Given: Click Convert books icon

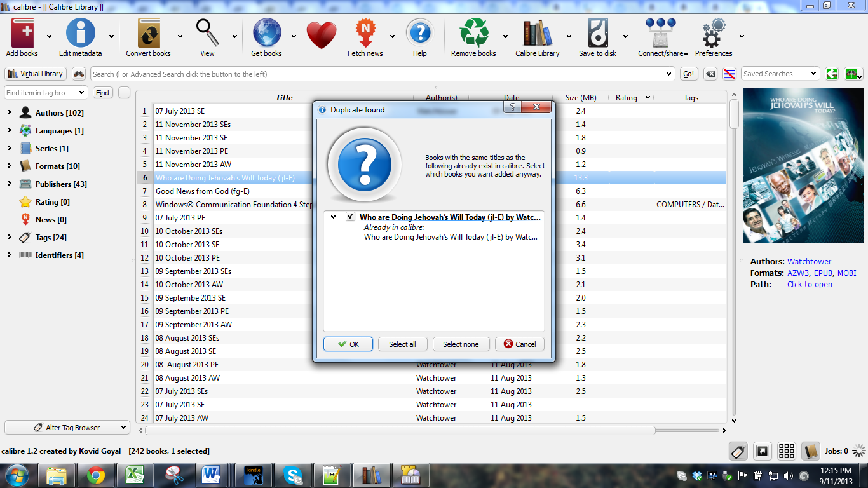Looking at the screenshot, I should click(x=149, y=33).
